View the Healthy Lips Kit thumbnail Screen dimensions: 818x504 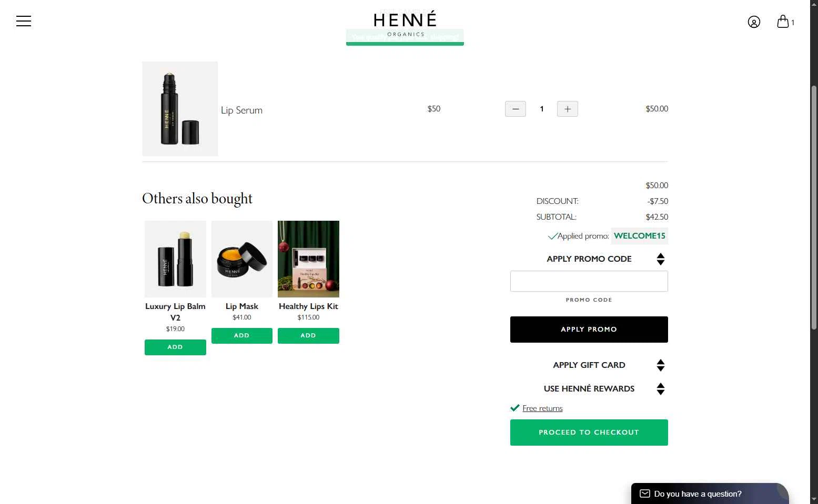click(308, 259)
